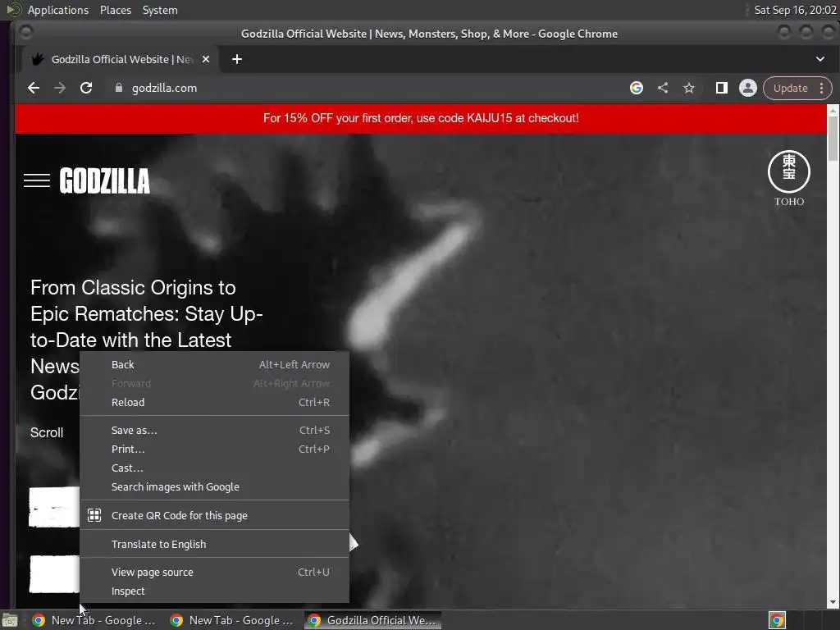Switch to the Godzilla Official Website tab
This screenshot has height=630, width=840.
[x=121, y=59]
